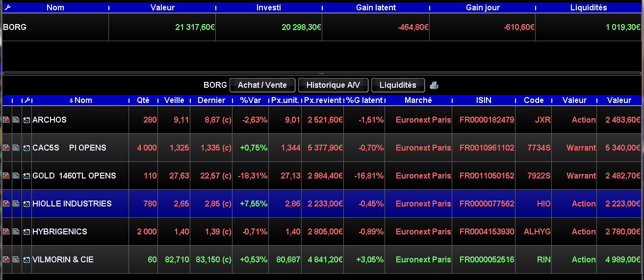Sort by %G latent column header

[364, 101]
